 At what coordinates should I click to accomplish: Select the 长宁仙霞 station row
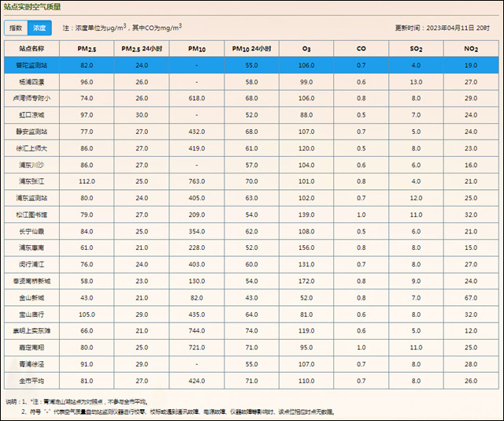click(251, 232)
